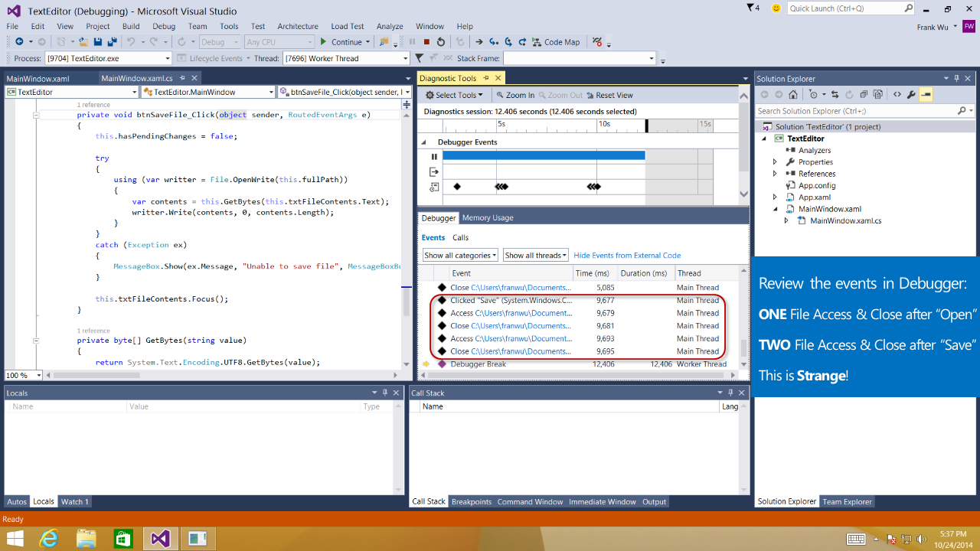Screen dimensions: 980x551
Task: Switch to the Watch 1 tab
Action: [74, 502]
